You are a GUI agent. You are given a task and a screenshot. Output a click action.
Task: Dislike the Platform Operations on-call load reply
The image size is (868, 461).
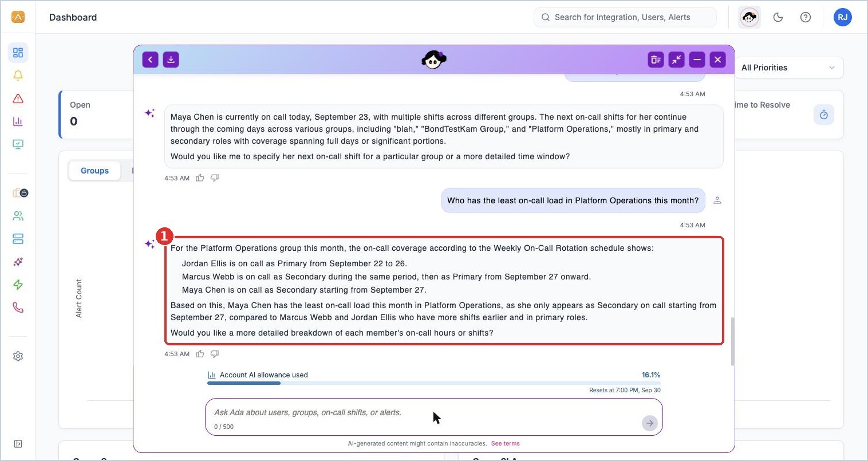[x=215, y=354]
